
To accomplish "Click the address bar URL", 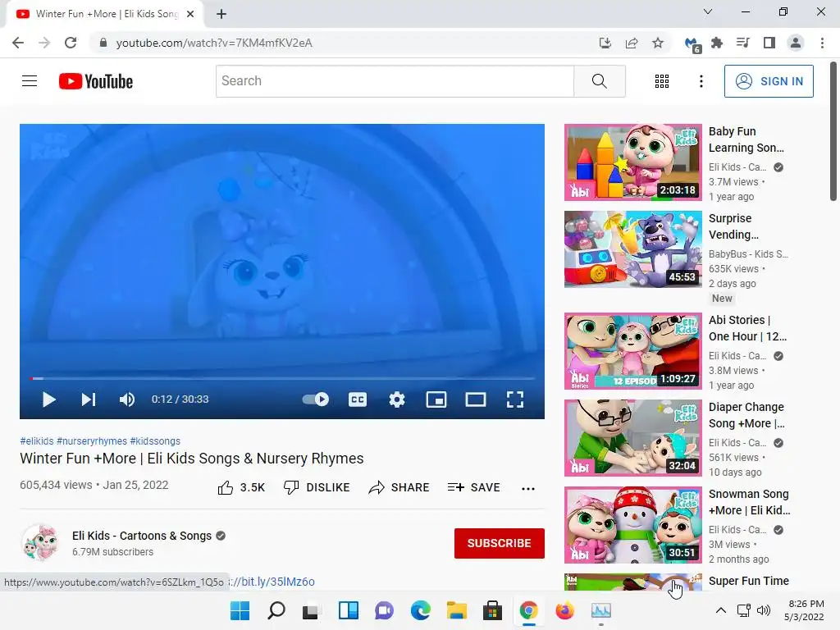I will pyautogui.click(x=214, y=43).
